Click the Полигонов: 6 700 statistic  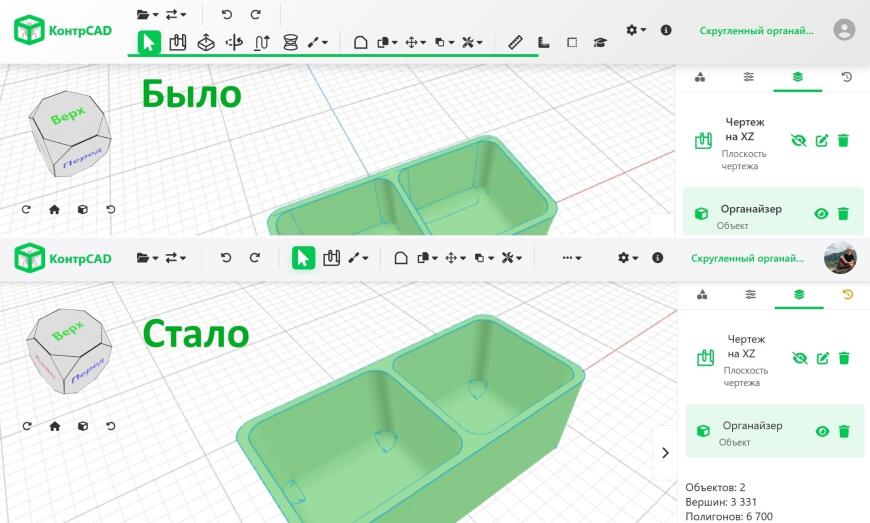click(x=729, y=516)
